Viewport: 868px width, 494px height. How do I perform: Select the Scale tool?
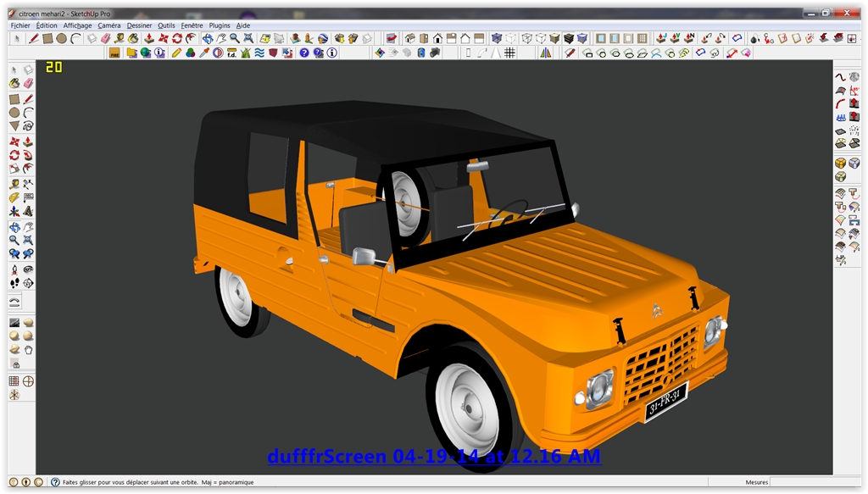[14, 168]
